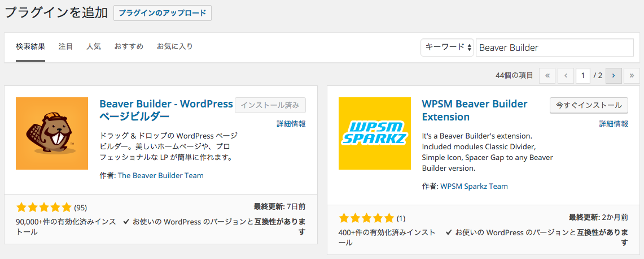
Task: Open 詳細情報 for Beaver Builder plugin
Action: 291,124
